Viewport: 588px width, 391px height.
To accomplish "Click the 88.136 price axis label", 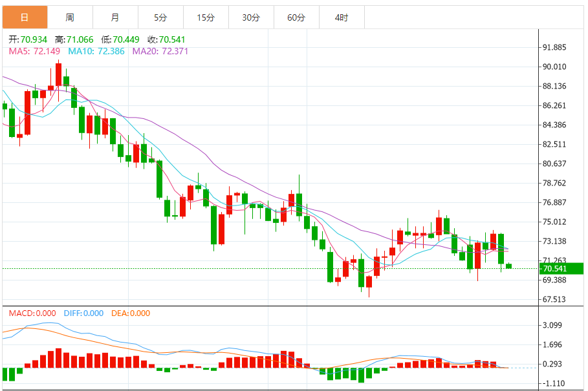I will pos(554,86).
